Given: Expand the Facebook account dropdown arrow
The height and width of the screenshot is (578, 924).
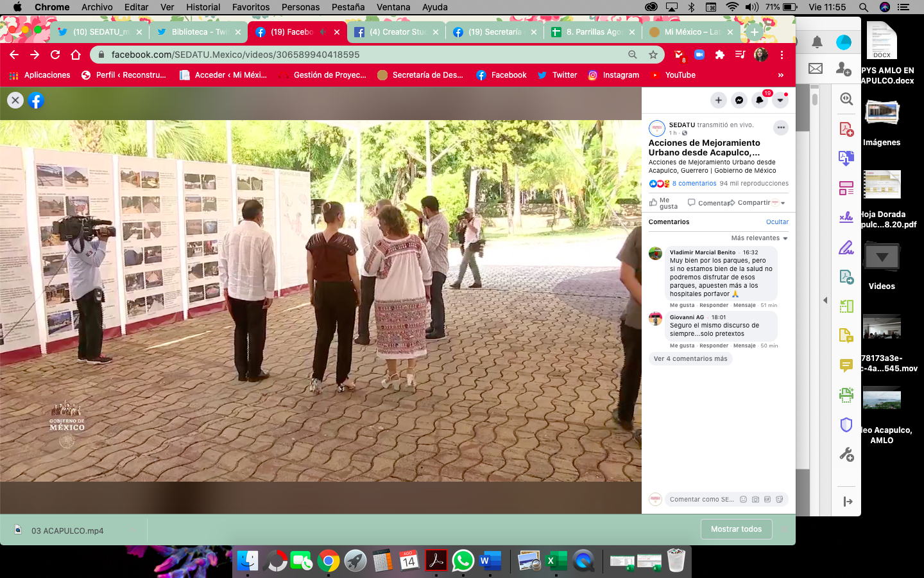Looking at the screenshot, I should [780, 100].
